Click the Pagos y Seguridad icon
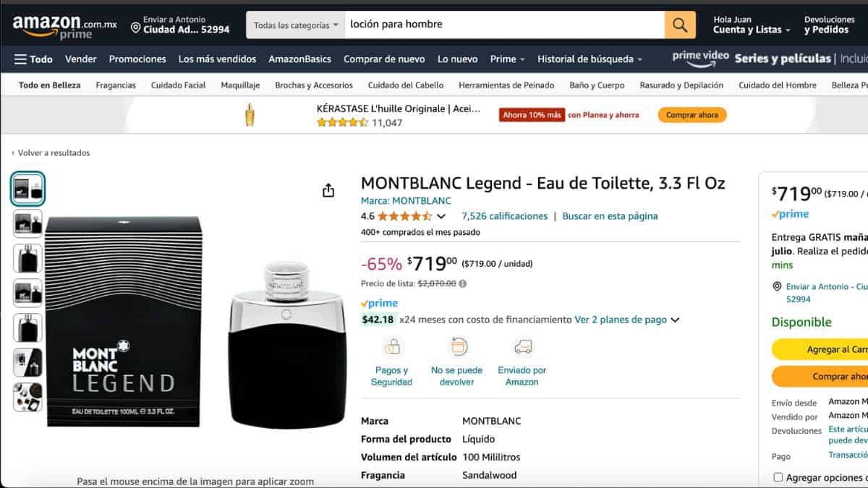This screenshot has width=868, height=488. pos(392,348)
